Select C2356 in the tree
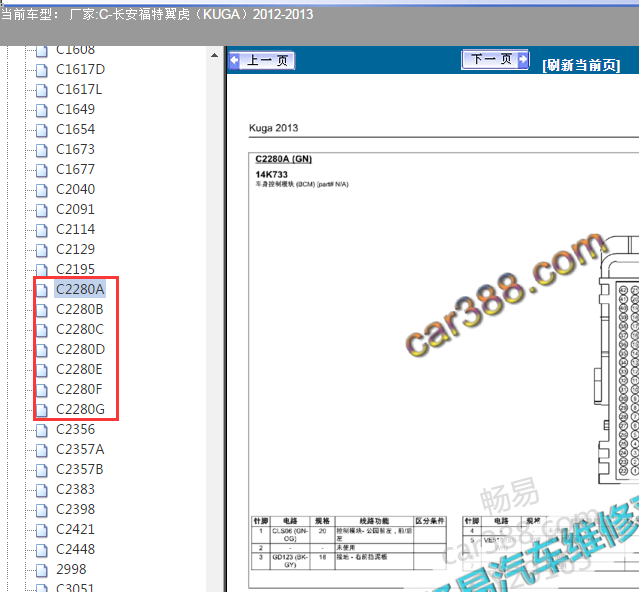Viewport: 639px width, 592px height. click(75, 429)
